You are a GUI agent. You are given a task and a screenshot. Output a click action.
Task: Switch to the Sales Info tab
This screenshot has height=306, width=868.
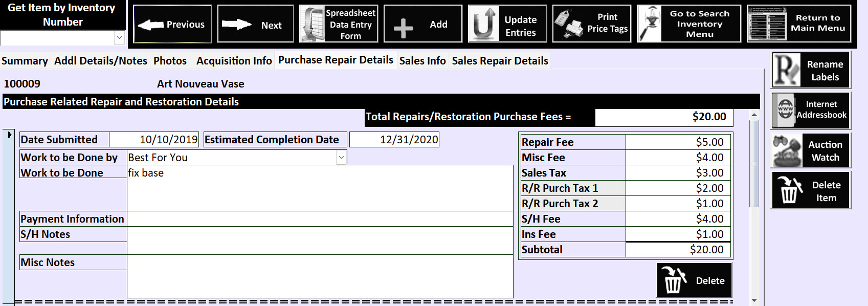tap(422, 61)
